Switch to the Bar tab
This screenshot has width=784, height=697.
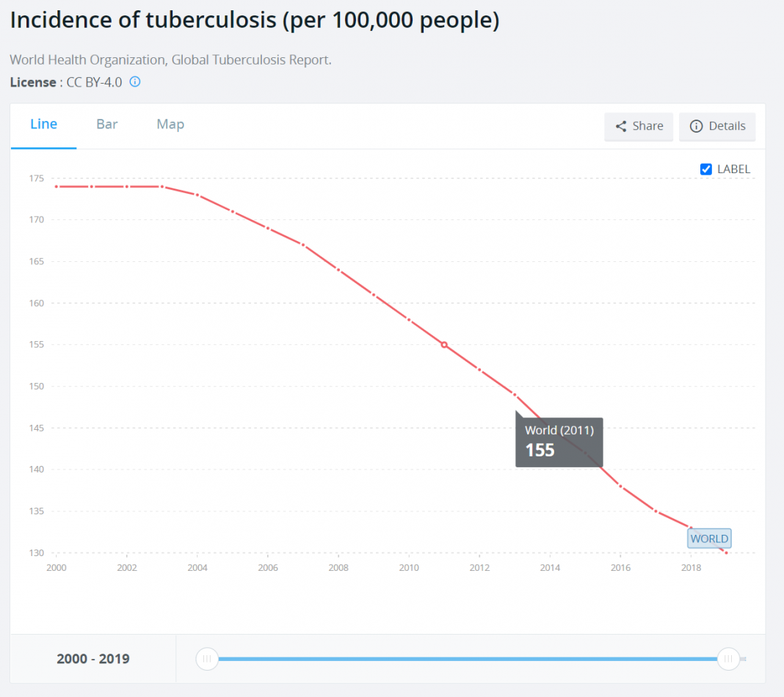[107, 125]
